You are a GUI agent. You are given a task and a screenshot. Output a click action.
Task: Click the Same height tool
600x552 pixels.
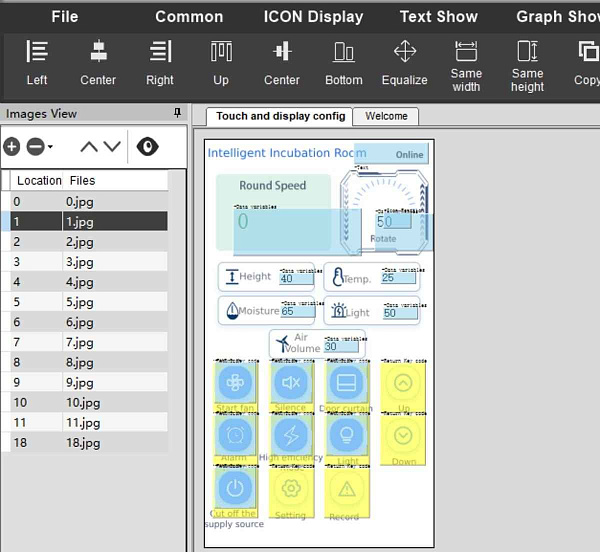click(x=527, y=62)
